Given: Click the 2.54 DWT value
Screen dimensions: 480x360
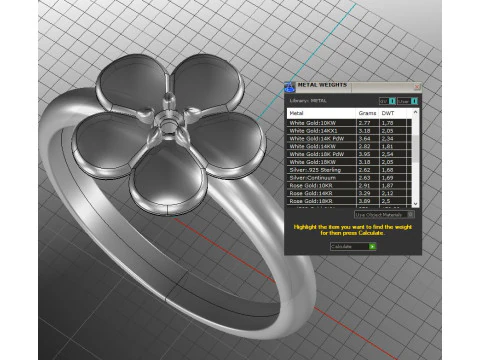Looking at the screenshot, I should (x=387, y=154).
